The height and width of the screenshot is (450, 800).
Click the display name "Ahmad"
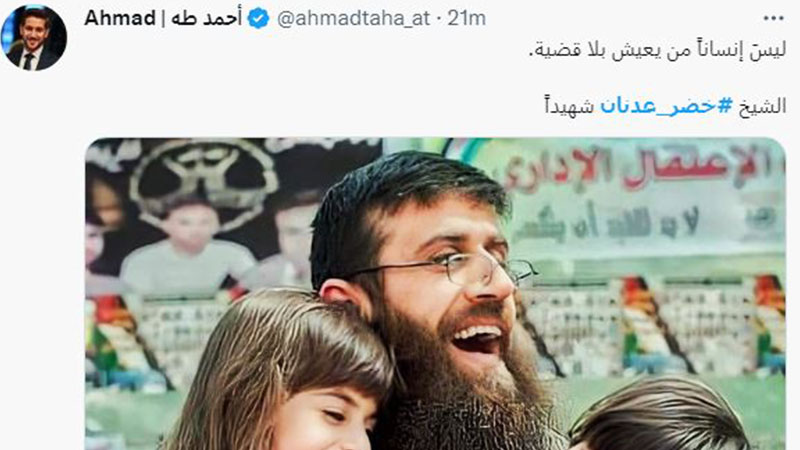click(x=119, y=18)
